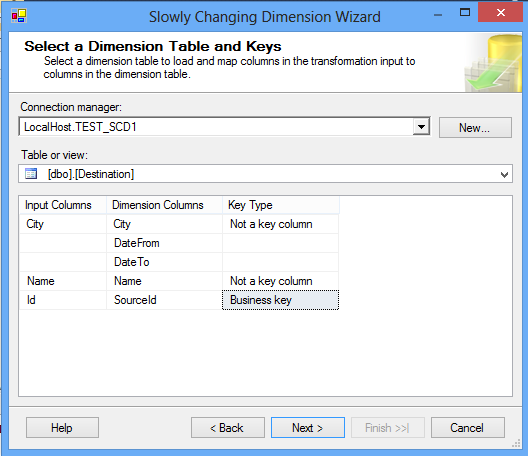Click the yellow database wizard graphic
528x456 pixels.
coord(493,63)
